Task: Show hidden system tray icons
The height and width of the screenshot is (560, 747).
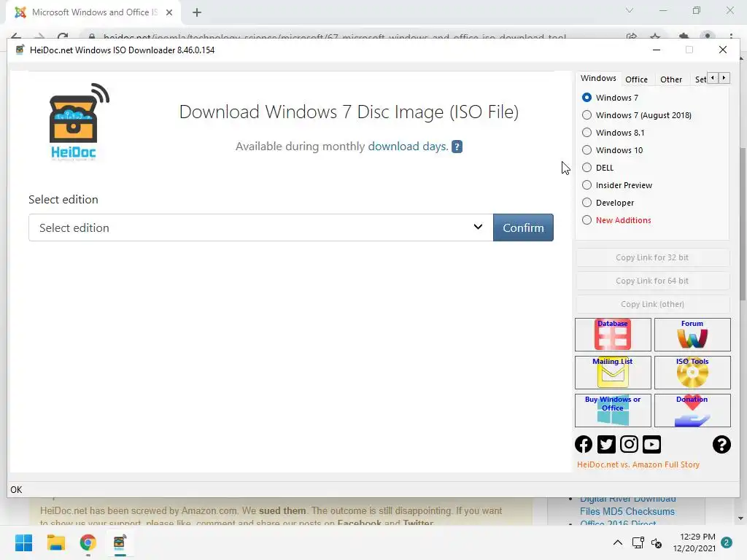Action: pos(617,542)
